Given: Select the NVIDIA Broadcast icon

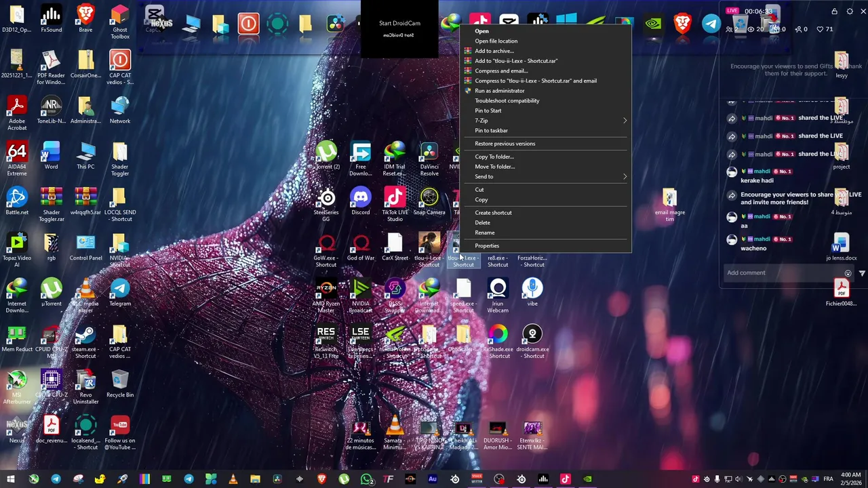Looking at the screenshot, I should pyautogui.click(x=361, y=295).
